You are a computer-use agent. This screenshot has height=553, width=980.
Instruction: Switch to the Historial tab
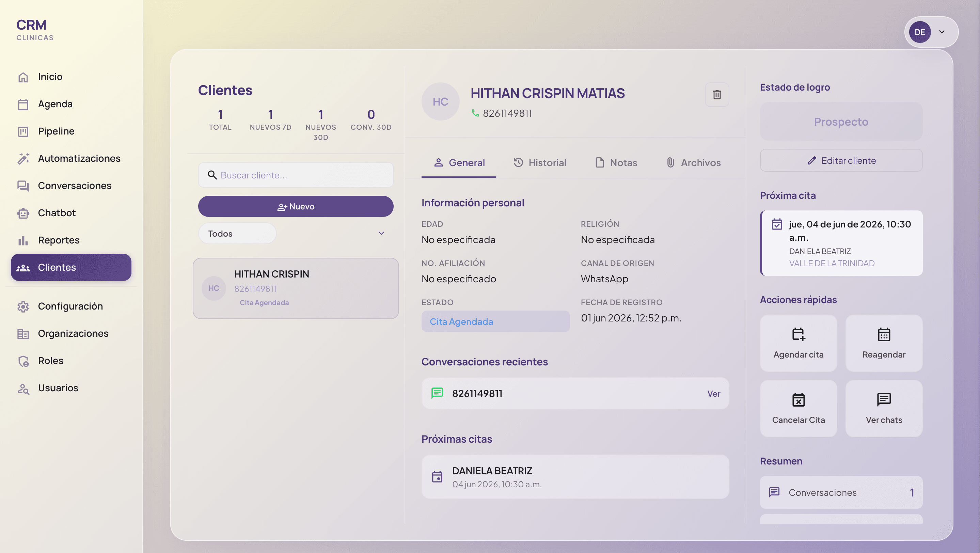tap(540, 163)
